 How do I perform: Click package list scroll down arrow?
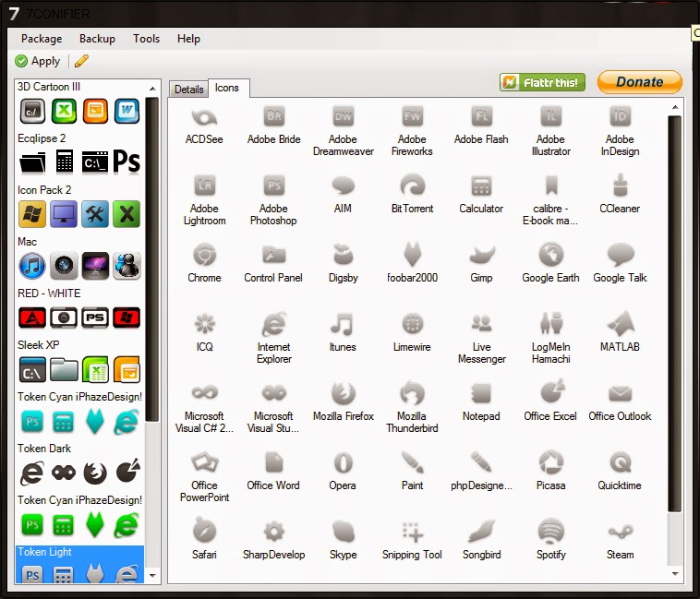[x=152, y=575]
